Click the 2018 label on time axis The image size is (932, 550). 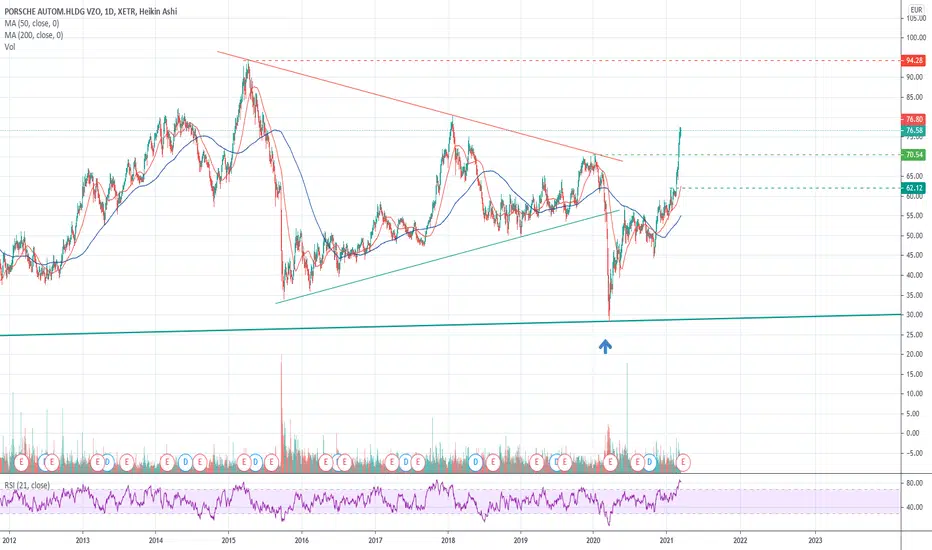click(448, 540)
